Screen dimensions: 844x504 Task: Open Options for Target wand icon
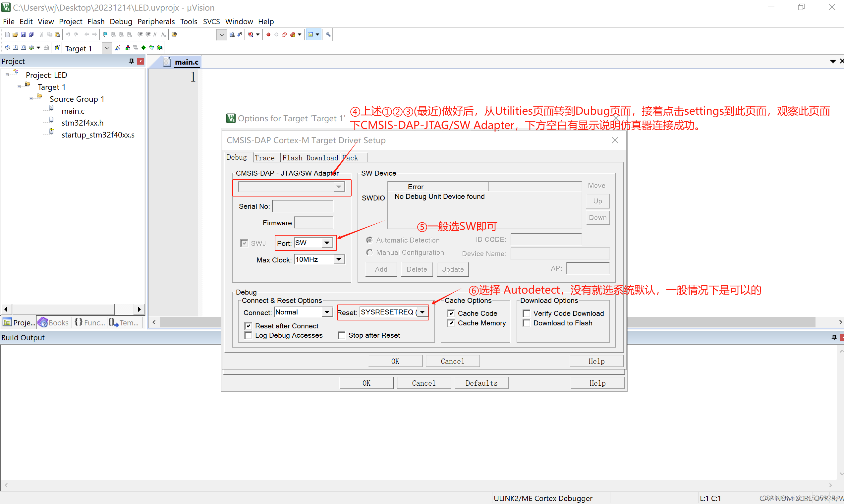(118, 48)
